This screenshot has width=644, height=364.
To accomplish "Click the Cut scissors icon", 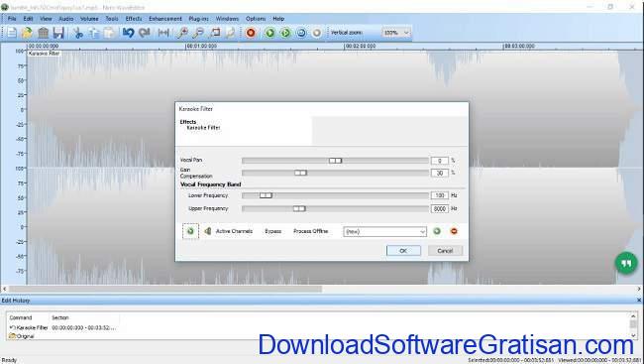I will click(77, 33).
